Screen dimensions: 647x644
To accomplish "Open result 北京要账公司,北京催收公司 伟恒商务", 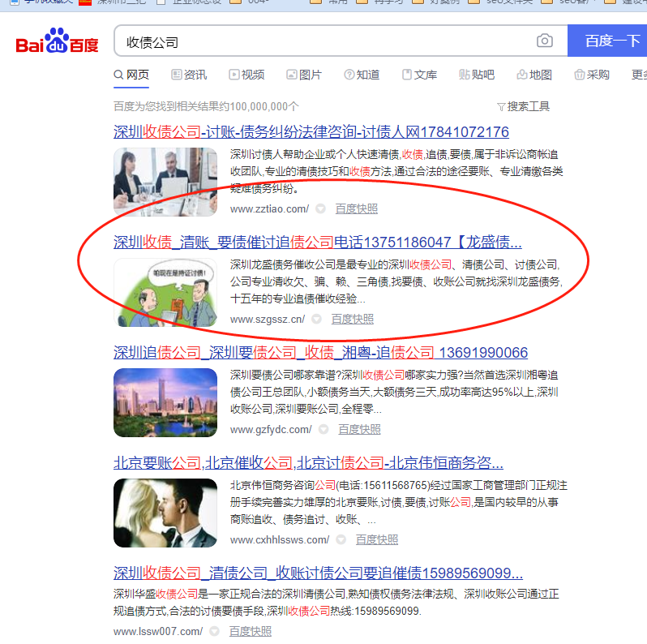I will coord(308,463).
